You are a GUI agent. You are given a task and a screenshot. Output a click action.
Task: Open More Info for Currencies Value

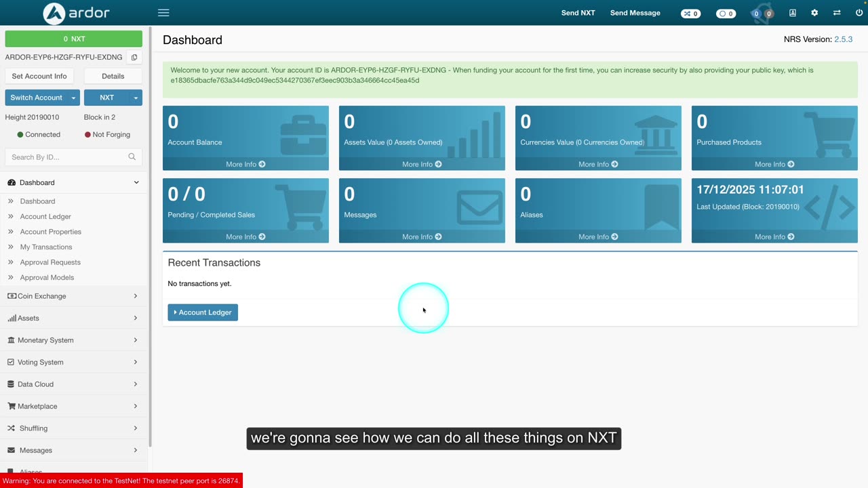click(x=598, y=164)
